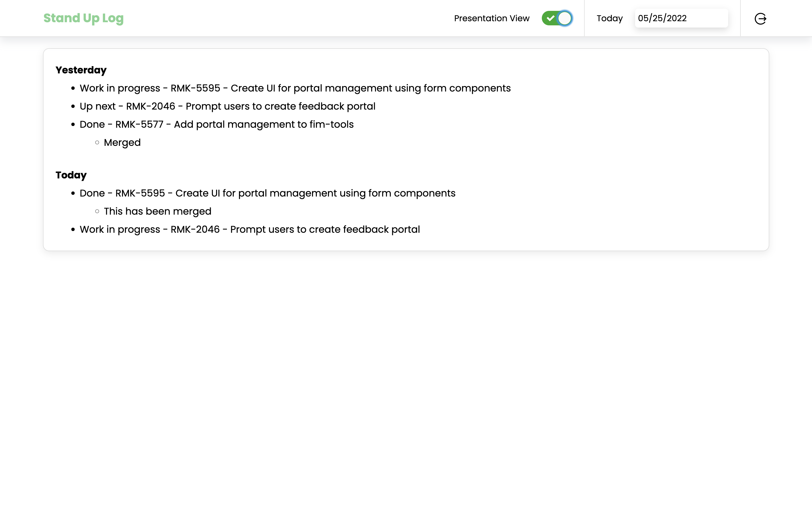This screenshot has width=812, height=507.
Task: Click the Today section heading in card
Action: (71, 175)
